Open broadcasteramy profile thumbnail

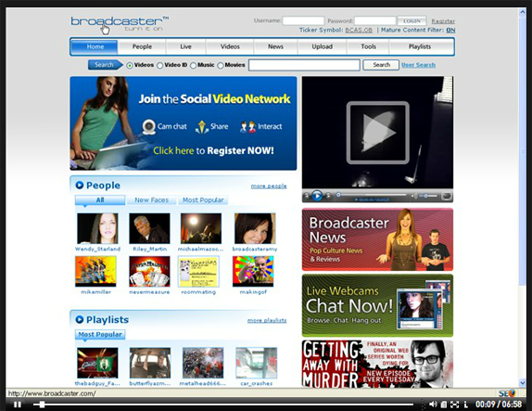pos(255,228)
